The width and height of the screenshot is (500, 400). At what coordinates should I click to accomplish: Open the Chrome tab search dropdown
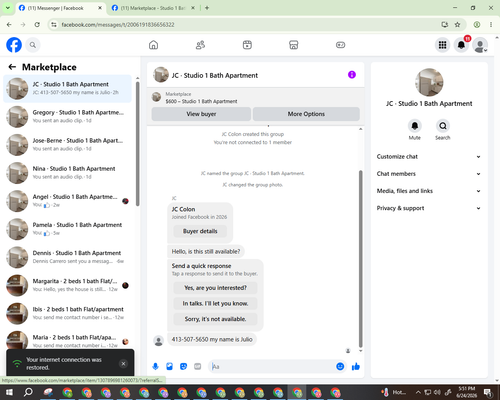8,8
